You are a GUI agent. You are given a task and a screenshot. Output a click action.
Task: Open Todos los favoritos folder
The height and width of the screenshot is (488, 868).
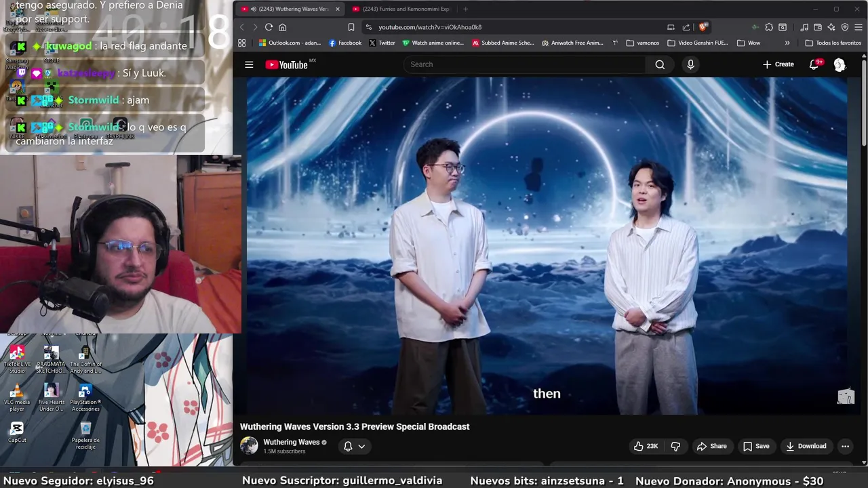click(833, 43)
